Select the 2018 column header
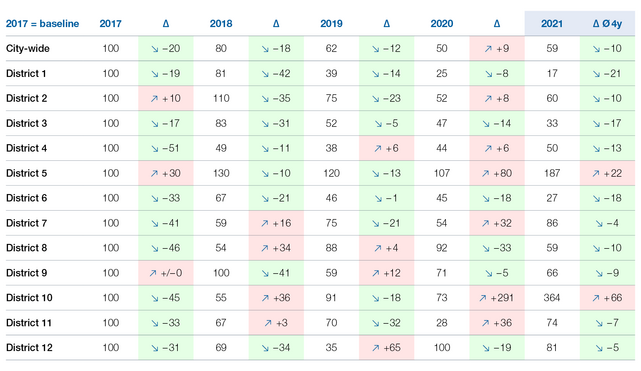The height and width of the screenshot is (371, 641). click(221, 24)
